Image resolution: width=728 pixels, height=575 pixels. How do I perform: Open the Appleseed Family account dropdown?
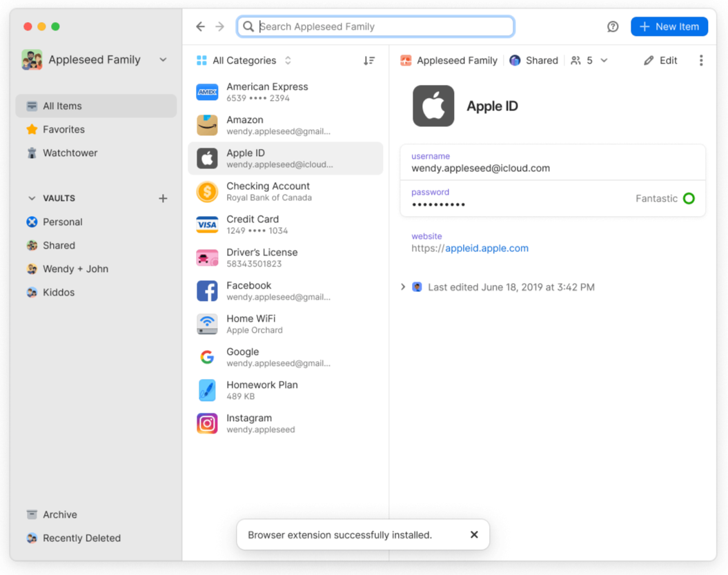coord(163,59)
